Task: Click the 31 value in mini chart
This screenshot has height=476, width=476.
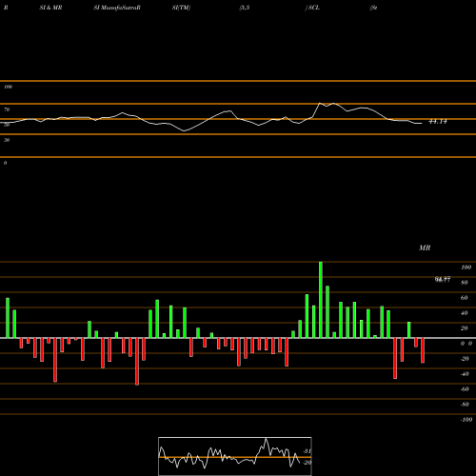Action: point(307,451)
